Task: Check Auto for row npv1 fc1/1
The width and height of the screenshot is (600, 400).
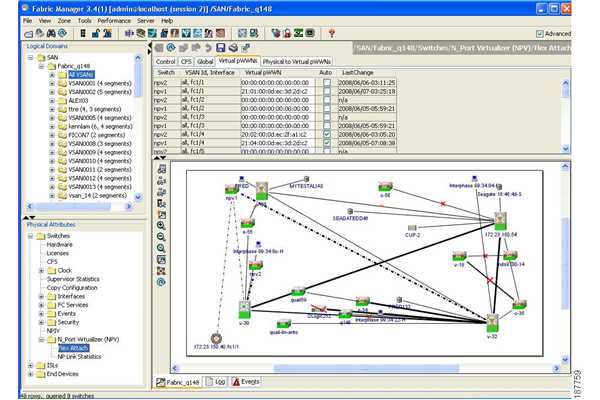Action: [x=326, y=91]
